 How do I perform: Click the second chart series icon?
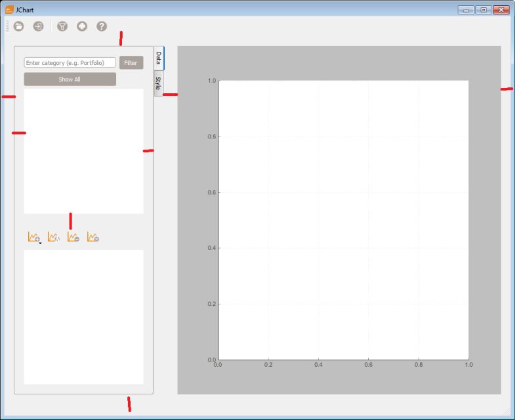(x=52, y=236)
